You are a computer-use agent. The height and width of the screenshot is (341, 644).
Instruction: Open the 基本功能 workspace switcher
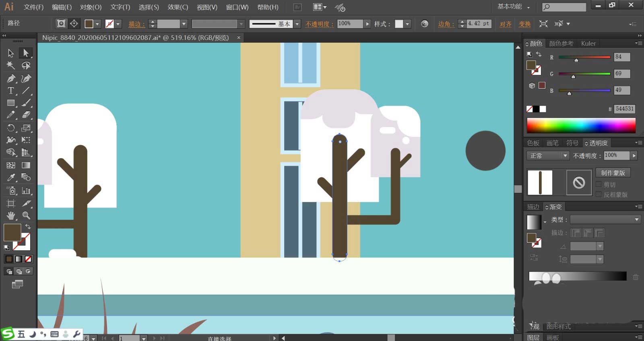point(514,6)
